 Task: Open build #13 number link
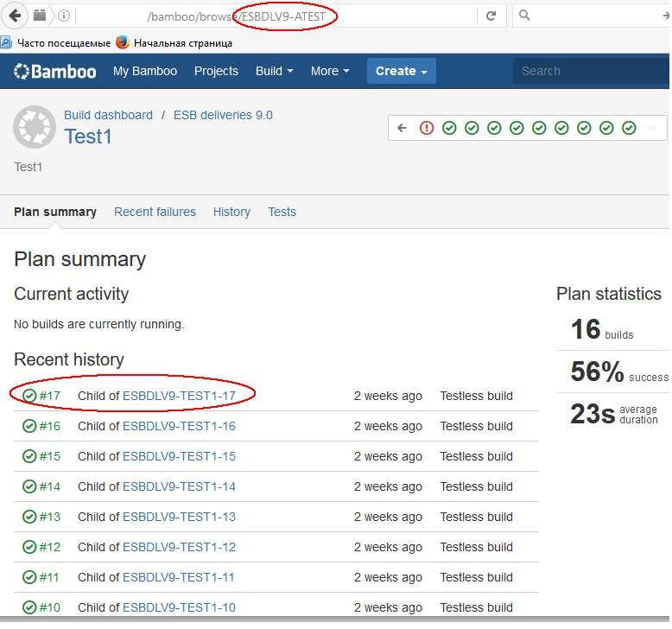(x=50, y=517)
